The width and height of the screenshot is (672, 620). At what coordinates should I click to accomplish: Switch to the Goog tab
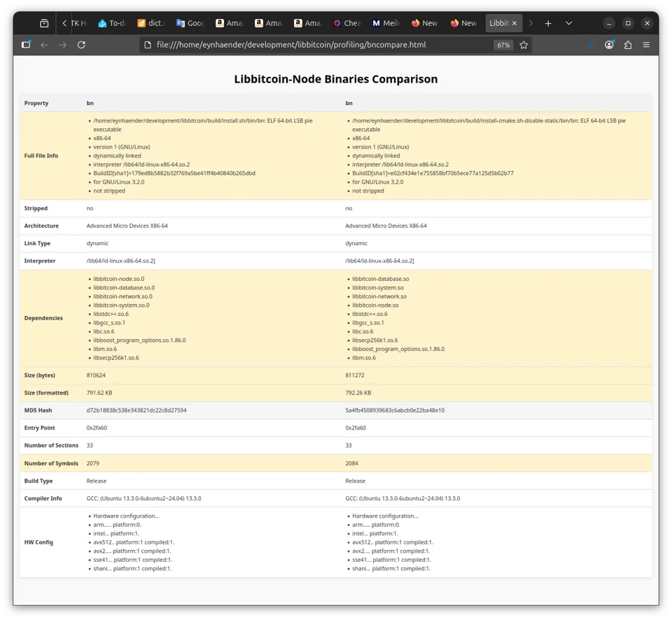coord(190,23)
